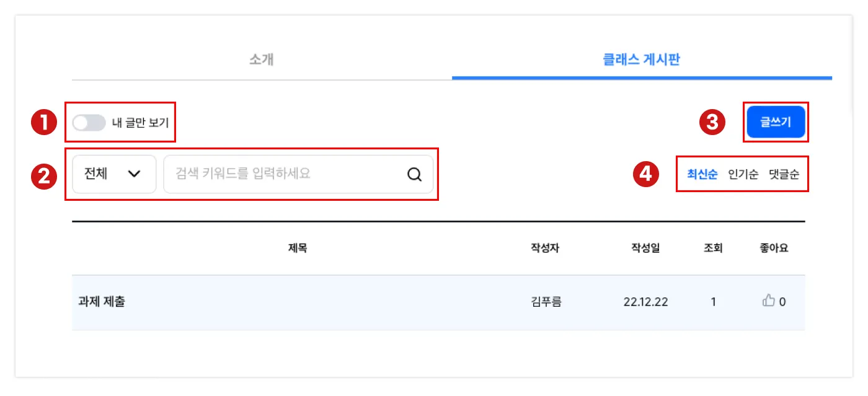
Task: Click the 좋아요 column header
Action: click(774, 249)
